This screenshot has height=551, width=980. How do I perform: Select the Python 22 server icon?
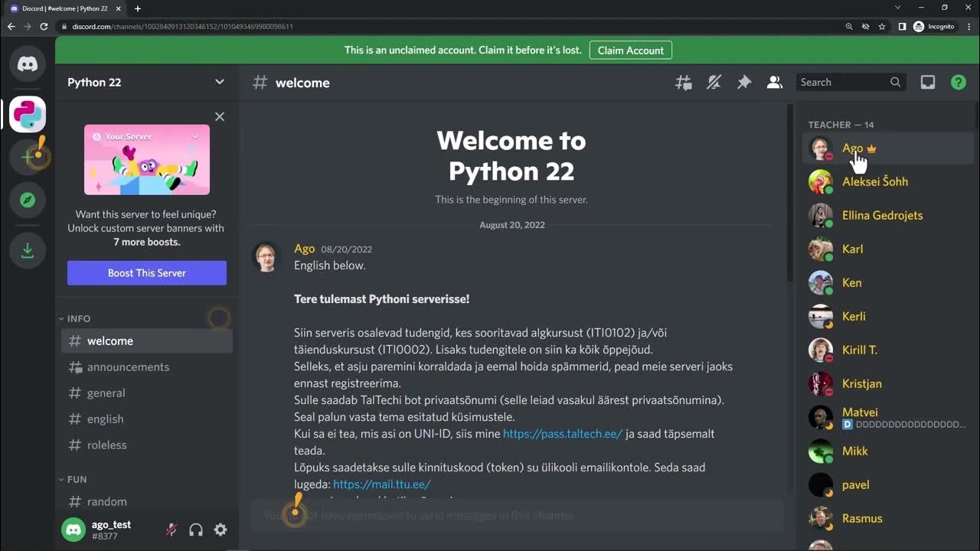click(28, 115)
